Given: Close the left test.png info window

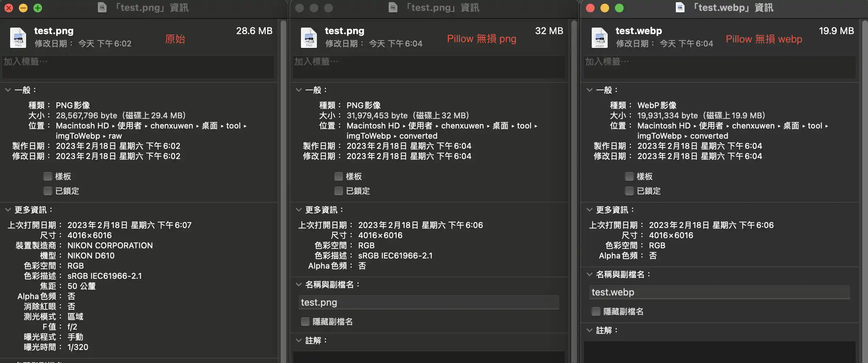Looking at the screenshot, I should click(x=9, y=8).
